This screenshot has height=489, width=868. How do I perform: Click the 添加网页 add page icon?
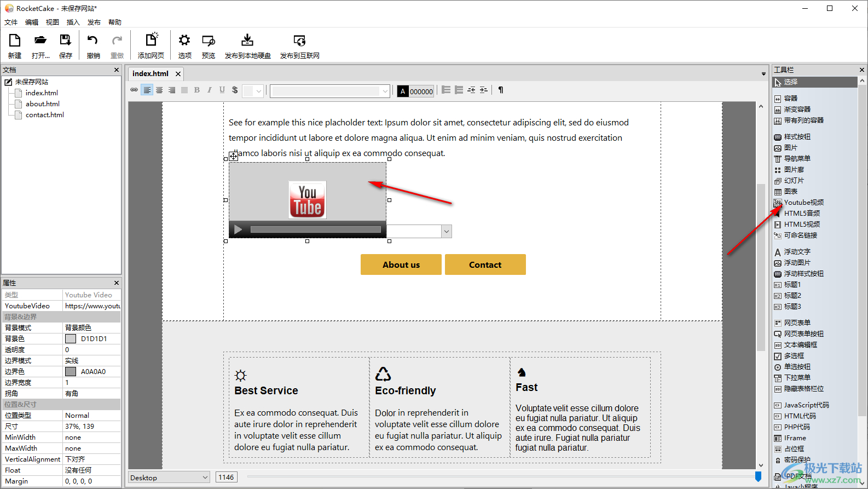[x=151, y=39]
